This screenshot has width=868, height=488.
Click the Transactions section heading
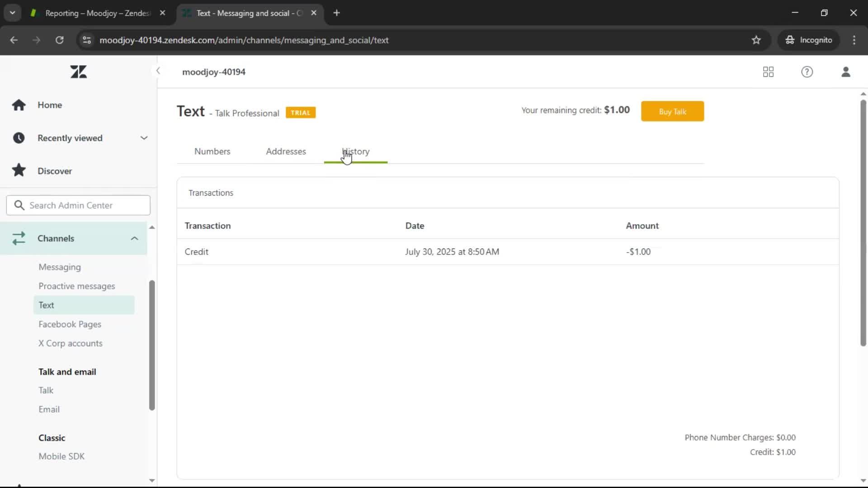pyautogui.click(x=211, y=193)
